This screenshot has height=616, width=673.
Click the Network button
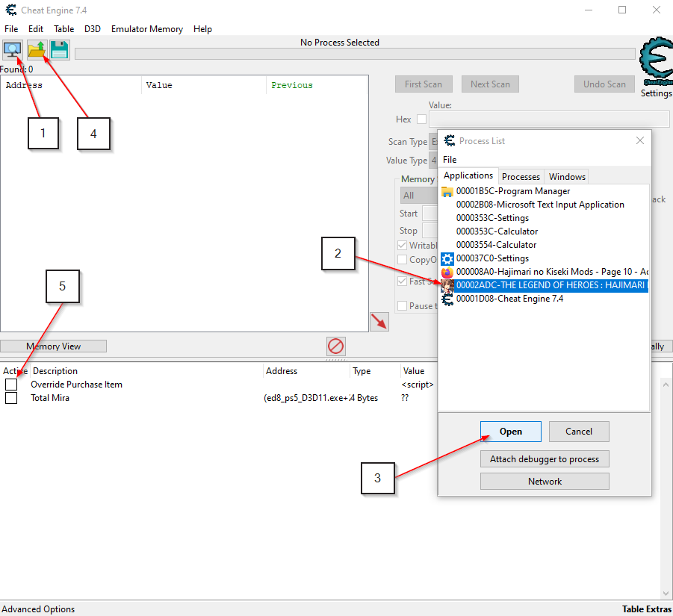[545, 482]
